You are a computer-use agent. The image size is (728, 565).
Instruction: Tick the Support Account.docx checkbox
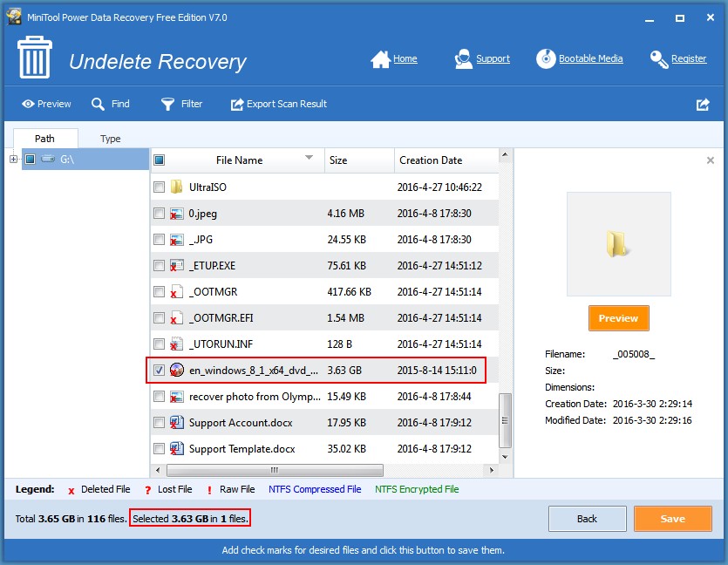(x=159, y=423)
